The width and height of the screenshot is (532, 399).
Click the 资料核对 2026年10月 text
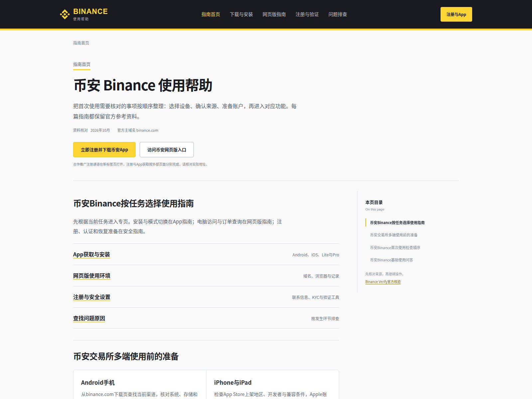91,130
